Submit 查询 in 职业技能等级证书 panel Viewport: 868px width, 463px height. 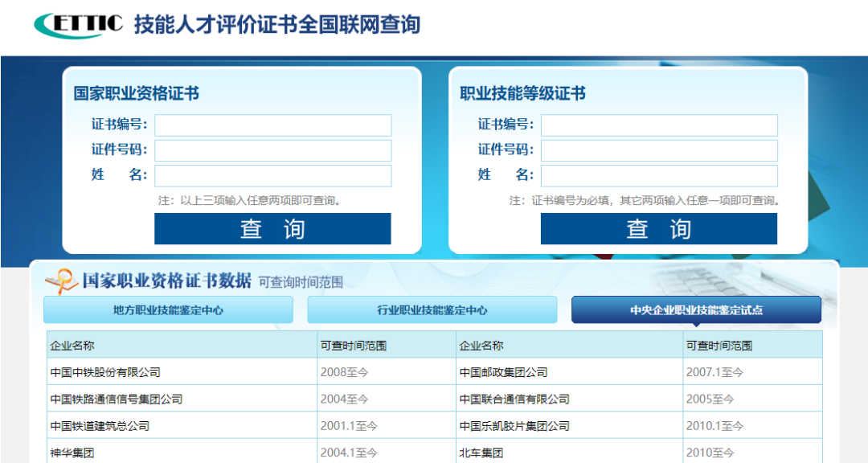[x=659, y=229]
